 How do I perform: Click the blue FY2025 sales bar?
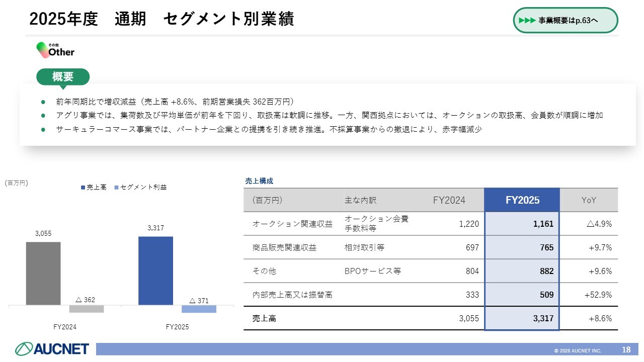(x=155, y=270)
